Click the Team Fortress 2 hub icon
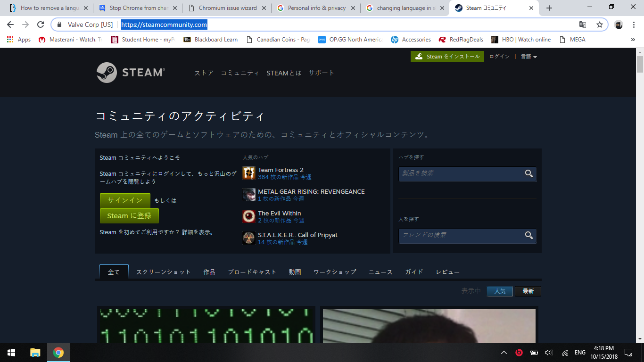The height and width of the screenshot is (362, 644). click(x=249, y=173)
